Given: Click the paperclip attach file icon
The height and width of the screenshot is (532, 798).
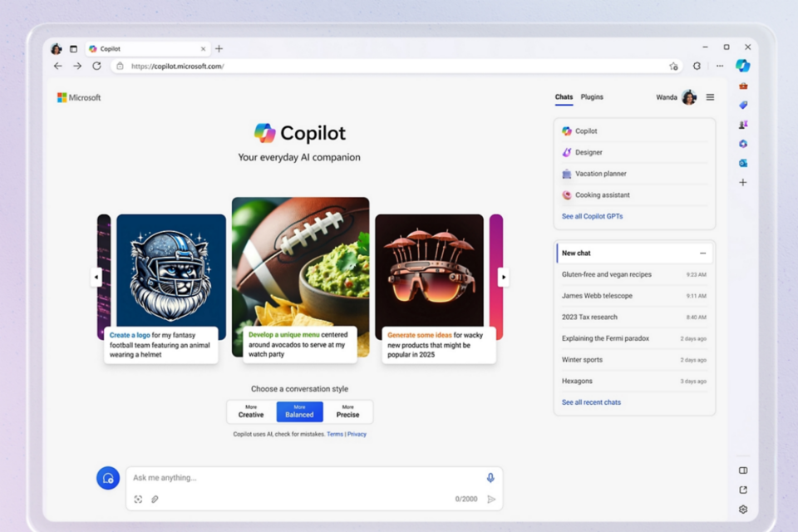Looking at the screenshot, I should click(155, 500).
